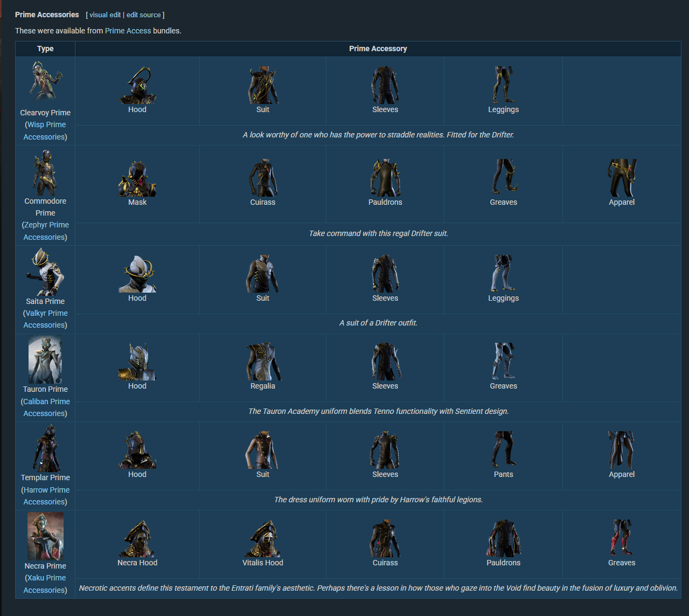
Task: Open Valkyr Prime Accessories link
Action: [x=45, y=319]
